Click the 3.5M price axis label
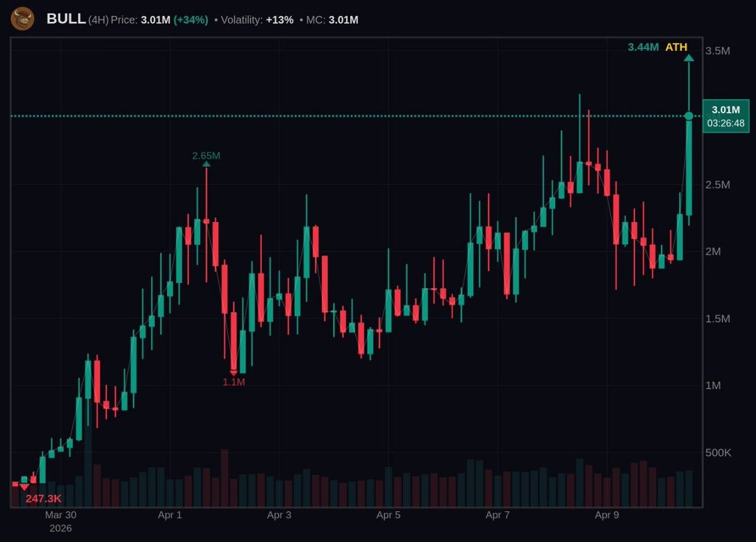756x542 pixels. (718, 50)
